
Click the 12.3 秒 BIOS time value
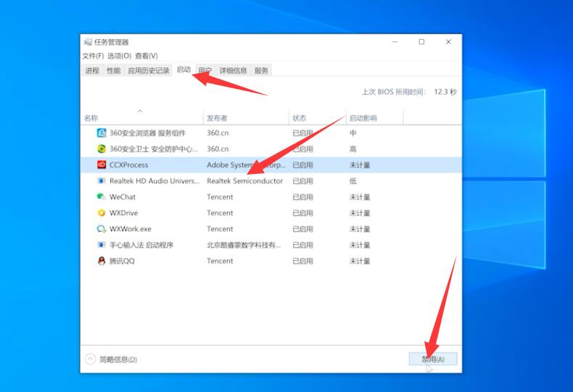pos(445,91)
